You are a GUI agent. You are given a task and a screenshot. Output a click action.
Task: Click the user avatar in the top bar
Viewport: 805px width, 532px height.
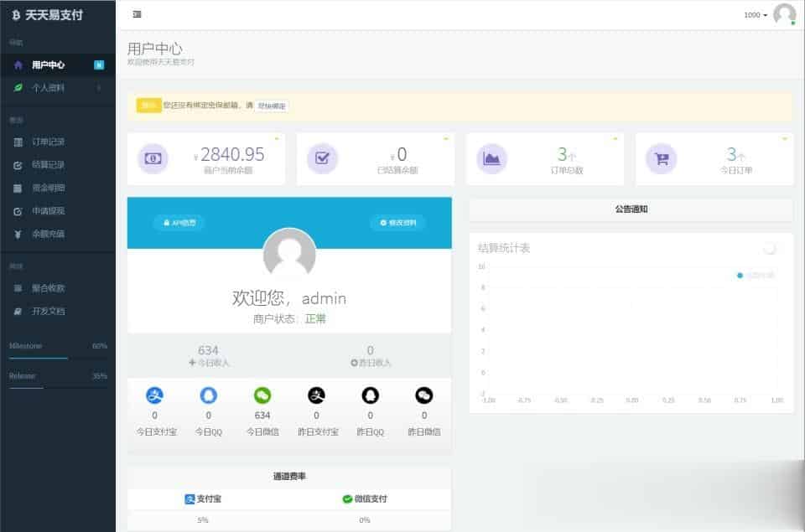click(784, 14)
